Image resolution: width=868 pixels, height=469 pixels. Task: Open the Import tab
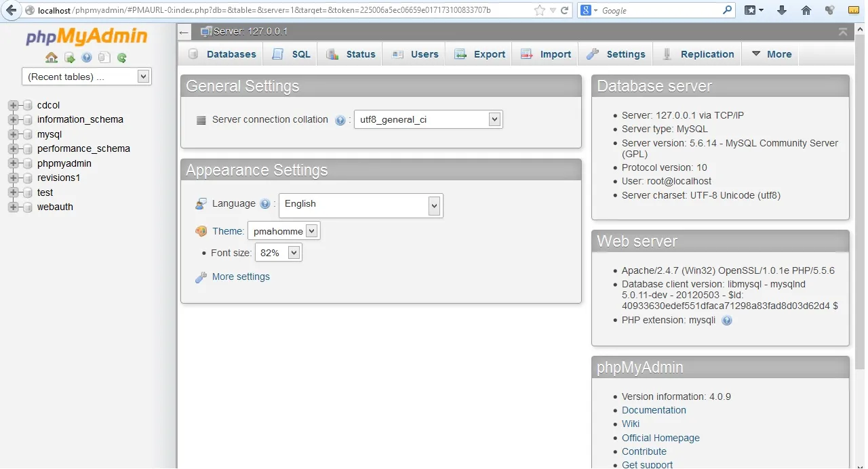click(546, 54)
